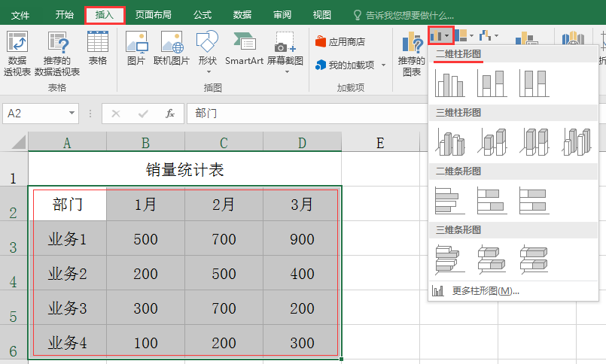The height and width of the screenshot is (364, 606).
Task: Switch to the Insert (插入) tab
Action: [105, 15]
